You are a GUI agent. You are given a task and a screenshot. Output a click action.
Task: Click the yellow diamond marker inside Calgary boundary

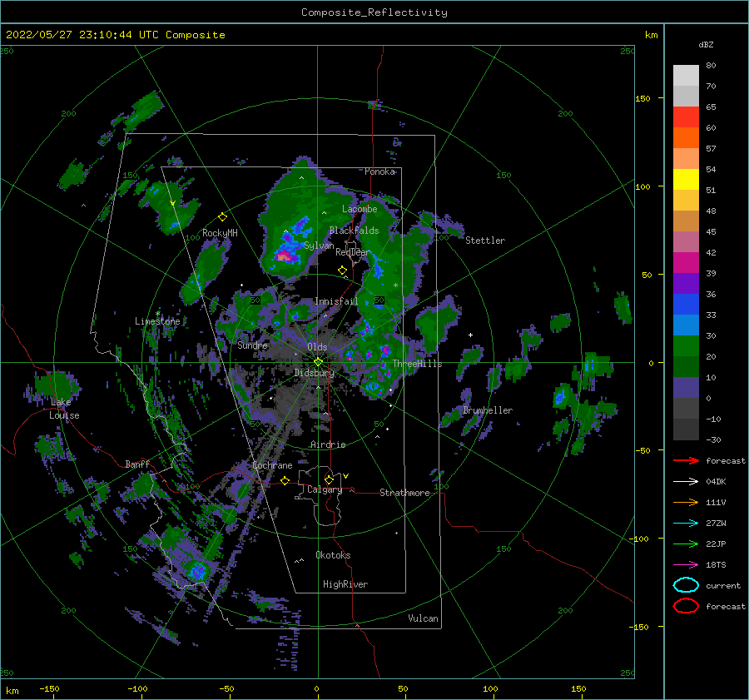coord(329,479)
